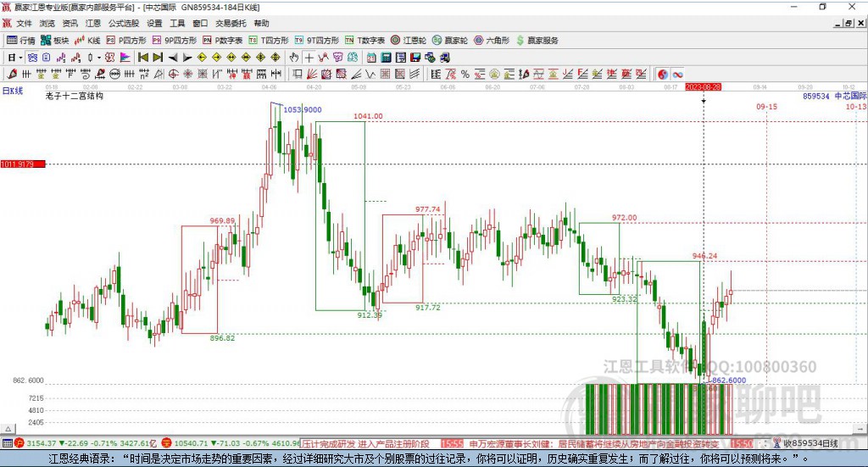Expand the candlestick style dropdown arrow

(x=99, y=58)
